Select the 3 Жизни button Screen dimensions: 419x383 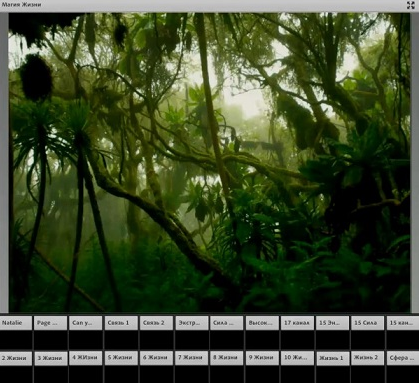coord(51,358)
